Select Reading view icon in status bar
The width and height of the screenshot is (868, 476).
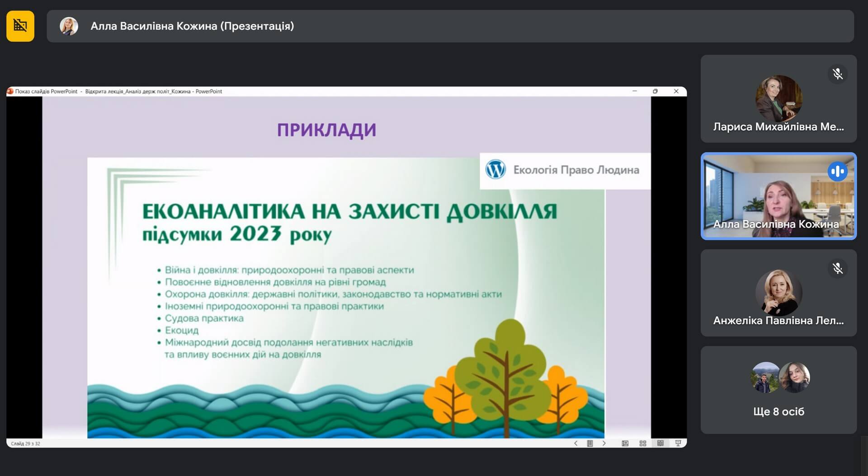point(660,443)
